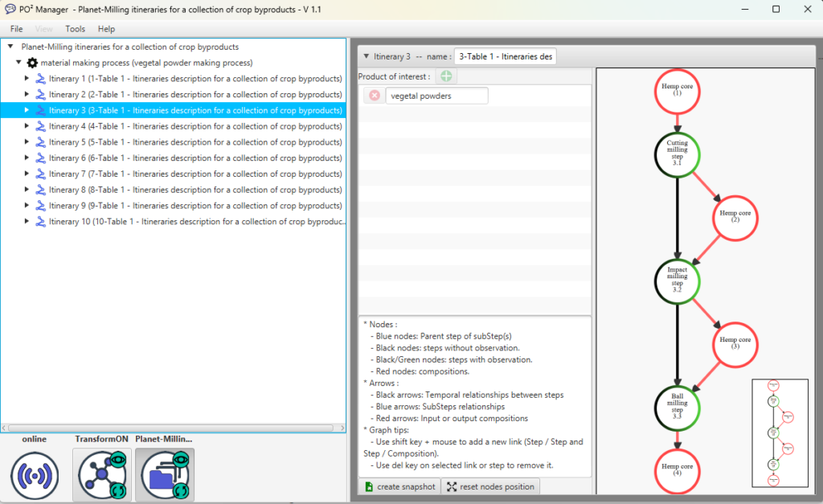Select the Cutting milling step 3.1 node

point(678,153)
